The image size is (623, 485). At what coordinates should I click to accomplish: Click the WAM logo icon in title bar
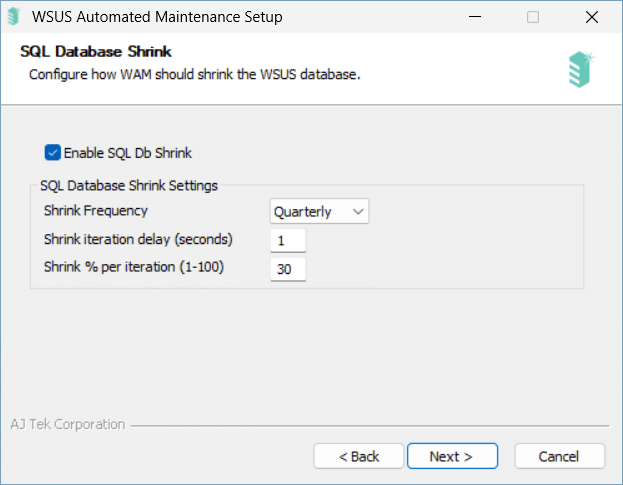[14, 17]
